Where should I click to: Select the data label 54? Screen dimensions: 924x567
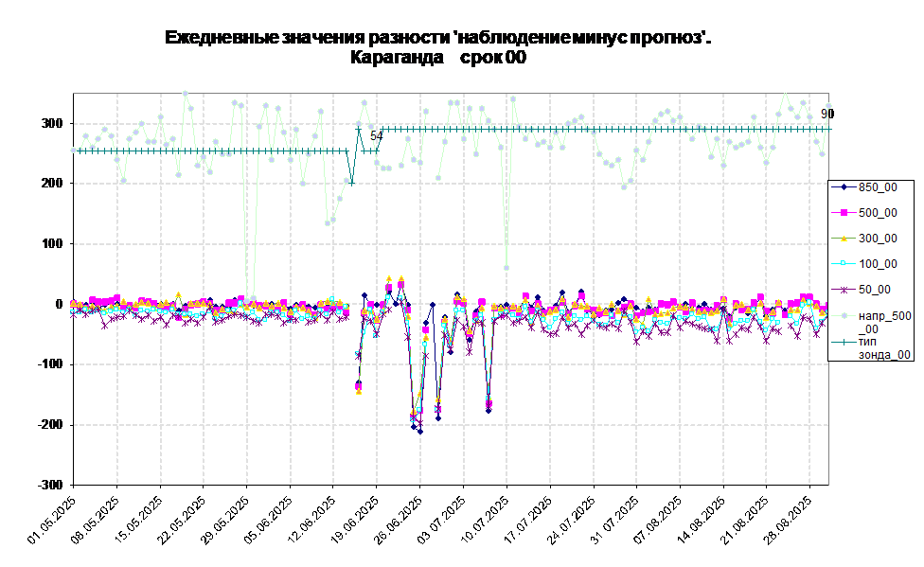(x=377, y=136)
